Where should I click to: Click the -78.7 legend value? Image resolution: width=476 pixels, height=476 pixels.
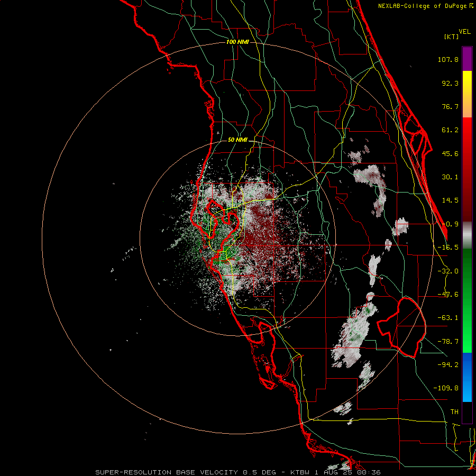pyautogui.click(x=448, y=342)
